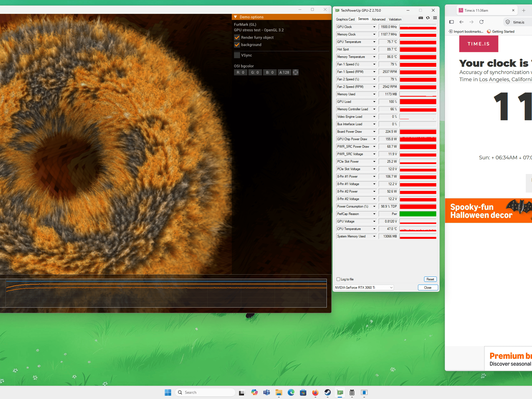
Task: Open the Windows Start menu
Action: click(x=168, y=392)
